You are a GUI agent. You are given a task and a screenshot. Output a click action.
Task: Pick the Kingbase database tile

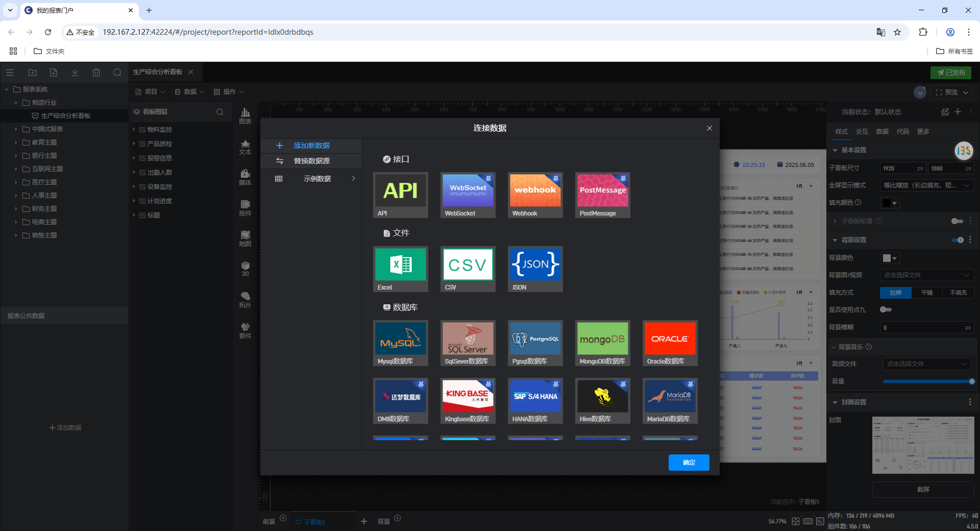point(468,401)
